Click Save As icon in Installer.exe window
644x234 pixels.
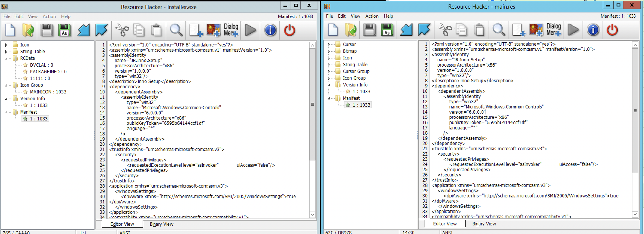(65, 30)
